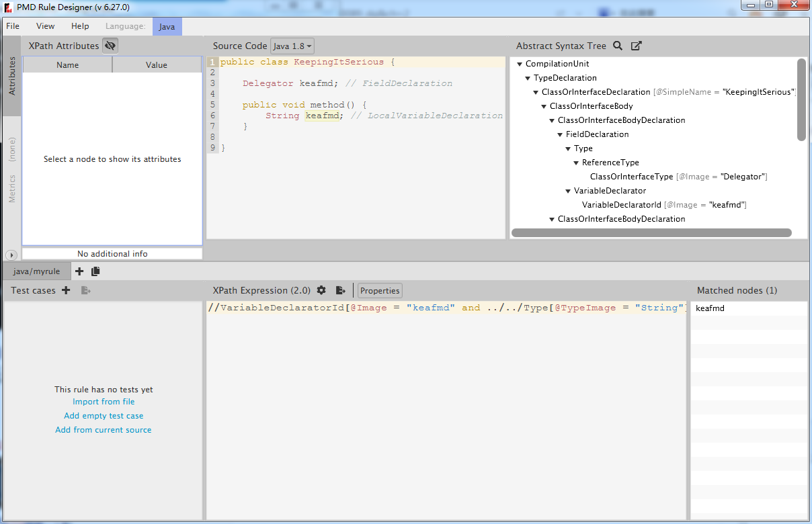Open the Java language menu
This screenshot has height=524, width=812.
(167, 26)
